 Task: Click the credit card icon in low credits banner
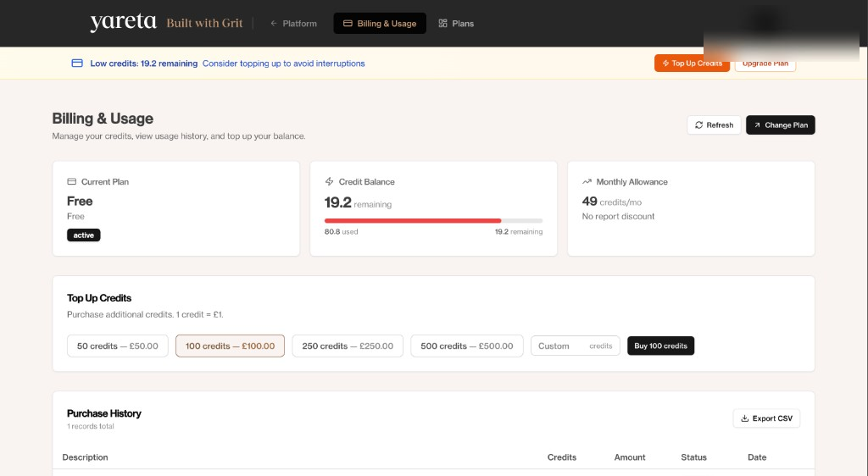click(x=77, y=63)
